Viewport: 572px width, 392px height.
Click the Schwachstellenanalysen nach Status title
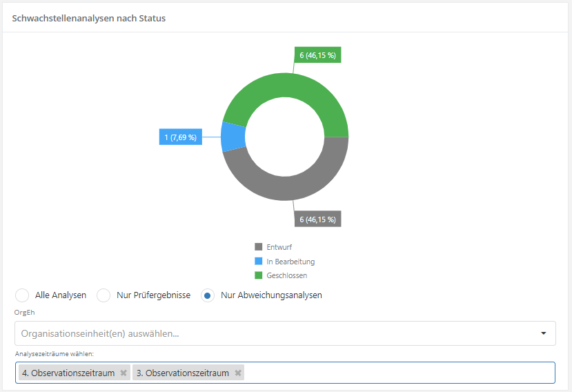[89, 18]
